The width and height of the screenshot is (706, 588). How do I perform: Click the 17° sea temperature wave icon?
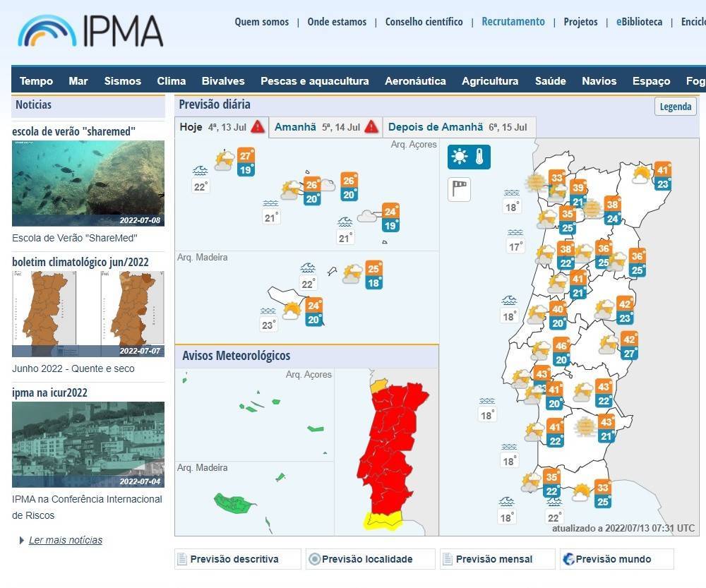click(515, 233)
